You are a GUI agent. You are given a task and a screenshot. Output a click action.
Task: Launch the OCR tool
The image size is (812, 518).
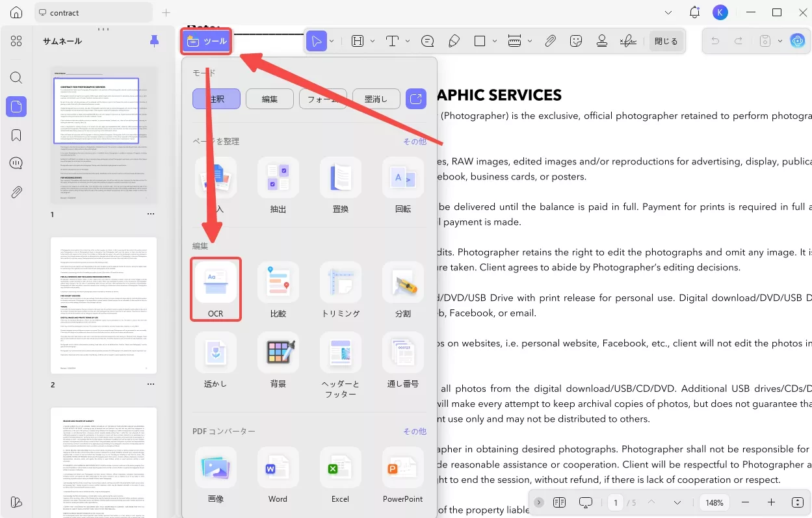pyautogui.click(x=216, y=289)
